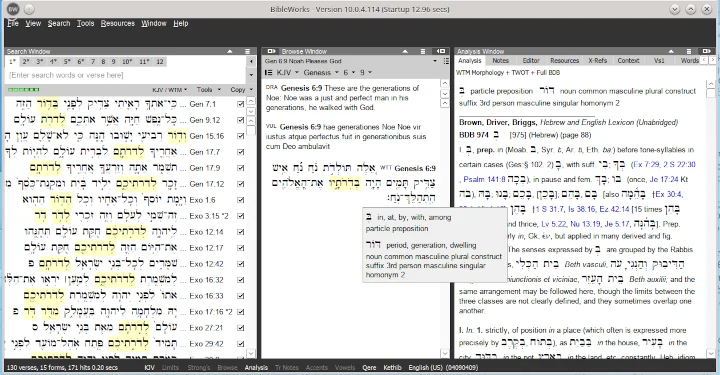Image resolution: width=720 pixels, height=375 pixels.
Task: Toggle Analysis mode in the status bar
Action: tap(256, 368)
